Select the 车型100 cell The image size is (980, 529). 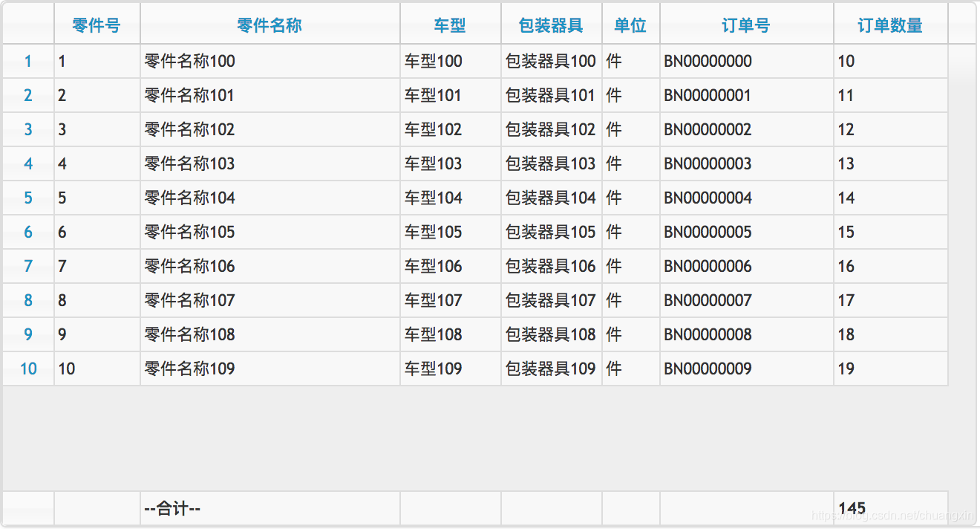point(451,61)
